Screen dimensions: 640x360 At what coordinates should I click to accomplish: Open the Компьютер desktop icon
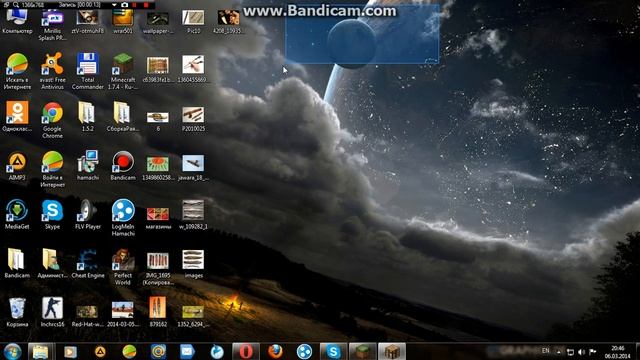click(x=17, y=21)
